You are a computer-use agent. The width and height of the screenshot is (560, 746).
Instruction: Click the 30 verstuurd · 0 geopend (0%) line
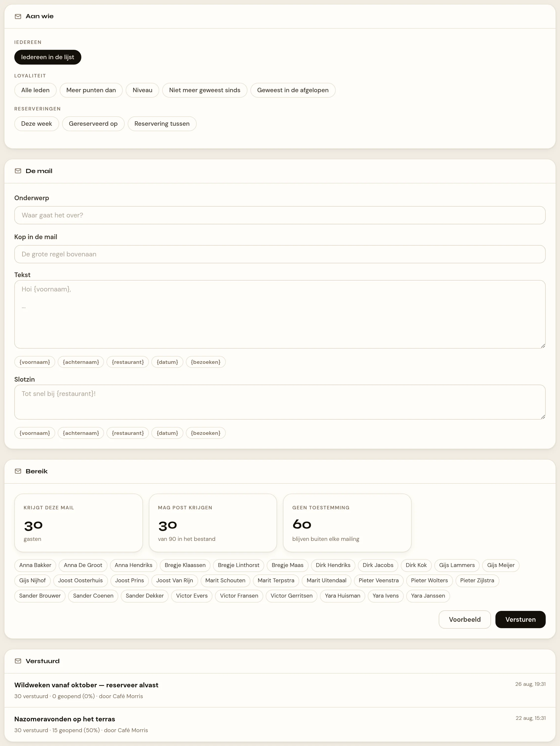pos(79,696)
